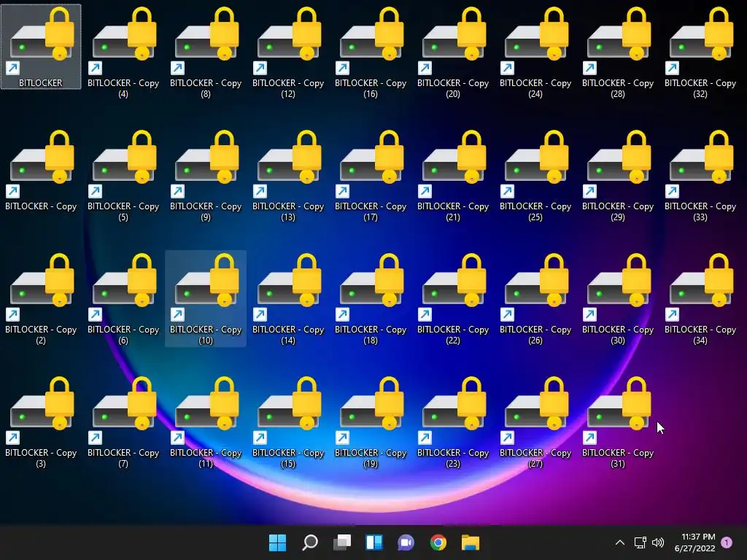Select BITLOCKER - Copy (26) shortcut
Viewport: 747px width, 560px height.
535,298
